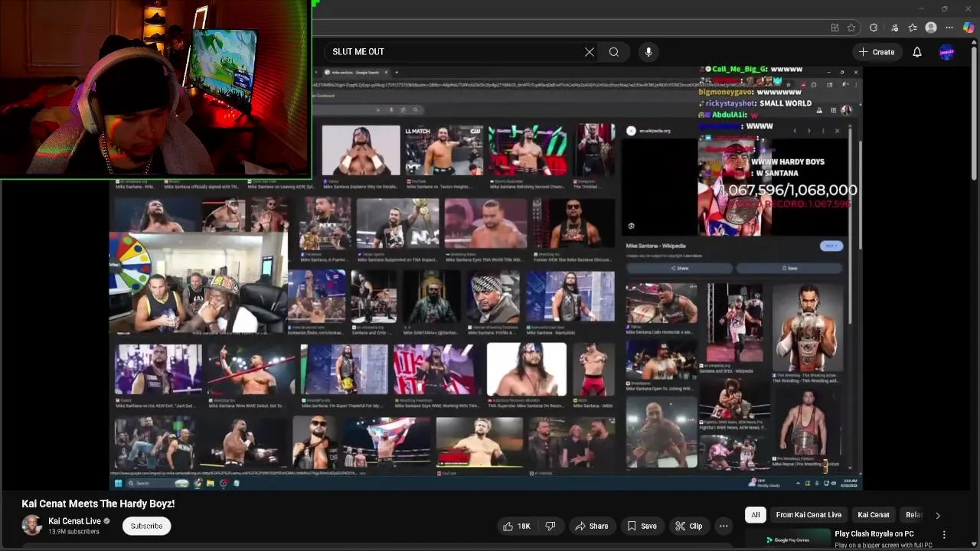Image resolution: width=980 pixels, height=551 pixels.
Task: Open the YouTube account avatar menu
Action: (947, 52)
